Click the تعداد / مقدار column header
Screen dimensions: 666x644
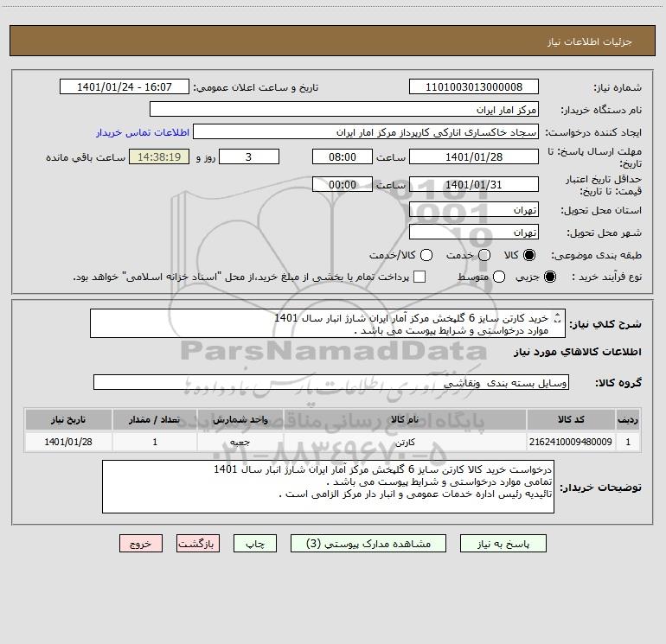[x=155, y=420]
